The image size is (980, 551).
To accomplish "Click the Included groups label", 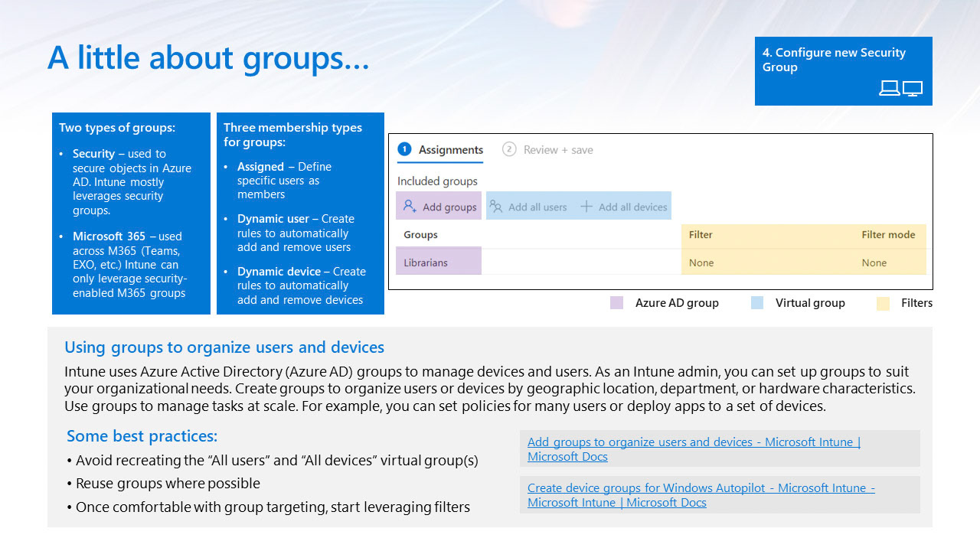I will point(437,181).
